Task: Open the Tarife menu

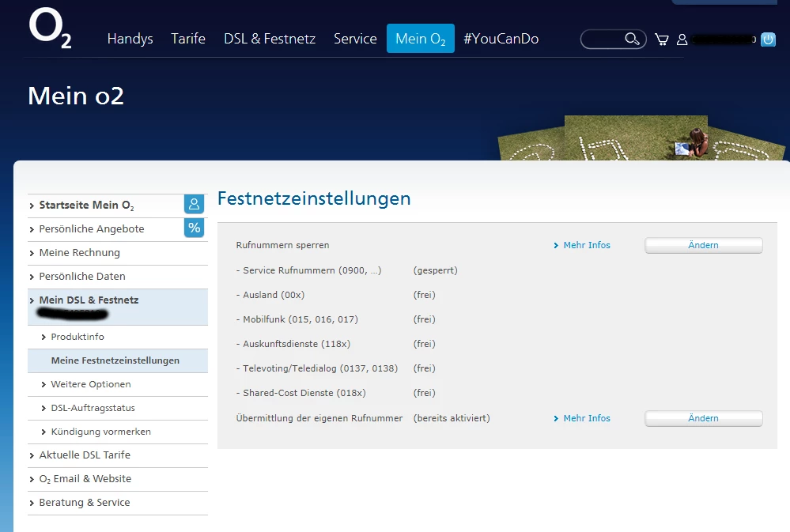Action: [188, 39]
